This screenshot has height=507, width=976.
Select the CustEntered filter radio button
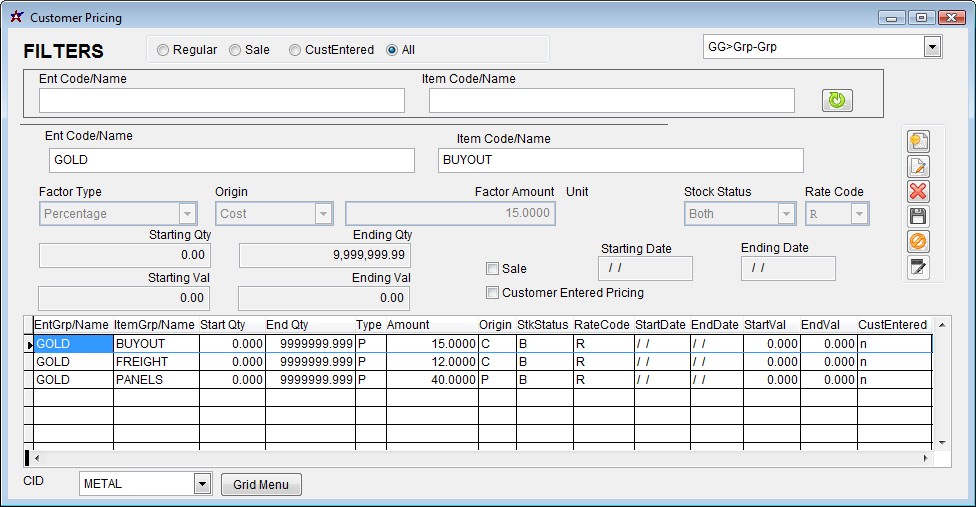pos(295,50)
